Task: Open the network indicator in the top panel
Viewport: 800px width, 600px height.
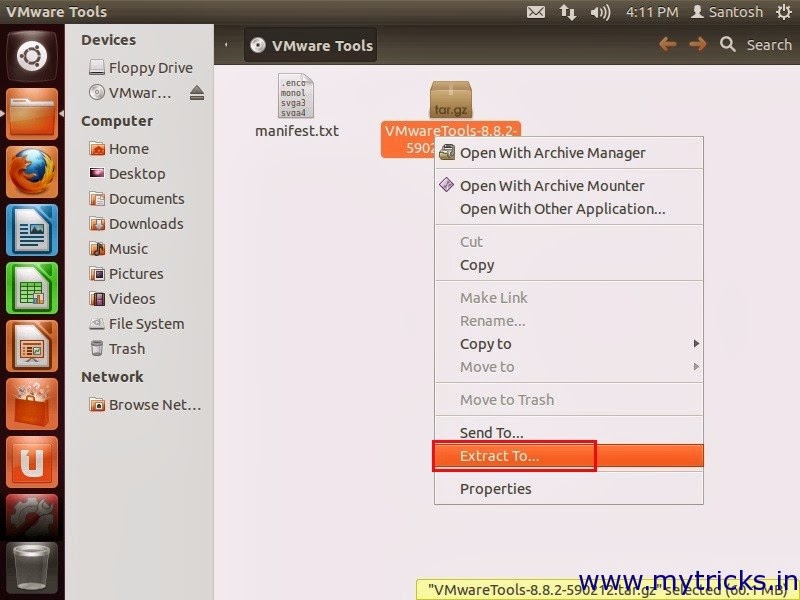Action: coord(568,12)
